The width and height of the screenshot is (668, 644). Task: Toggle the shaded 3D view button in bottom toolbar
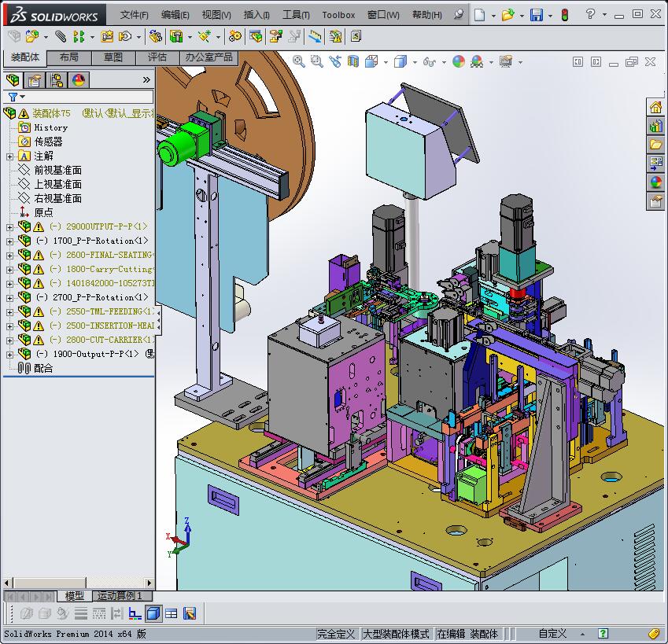point(153,613)
